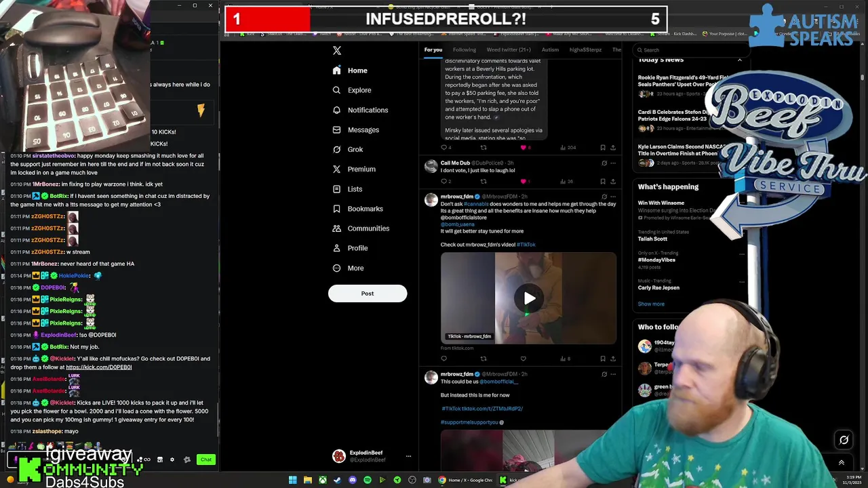This screenshot has height=488, width=868.
Task: Play the mrbrowz_fdm TikTok video
Action: coord(529,298)
